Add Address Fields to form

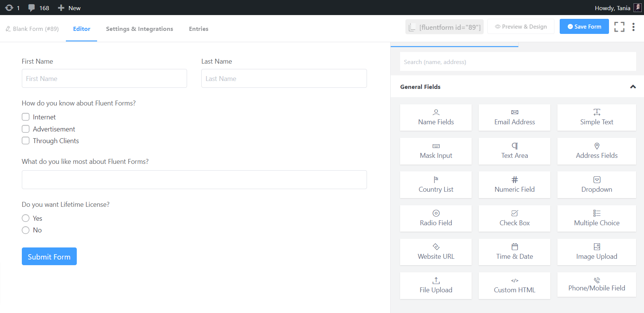597,151
